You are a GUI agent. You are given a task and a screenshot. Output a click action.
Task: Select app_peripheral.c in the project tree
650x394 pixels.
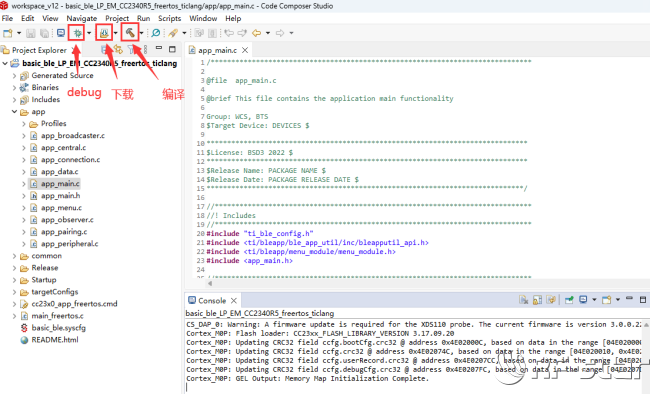point(69,244)
